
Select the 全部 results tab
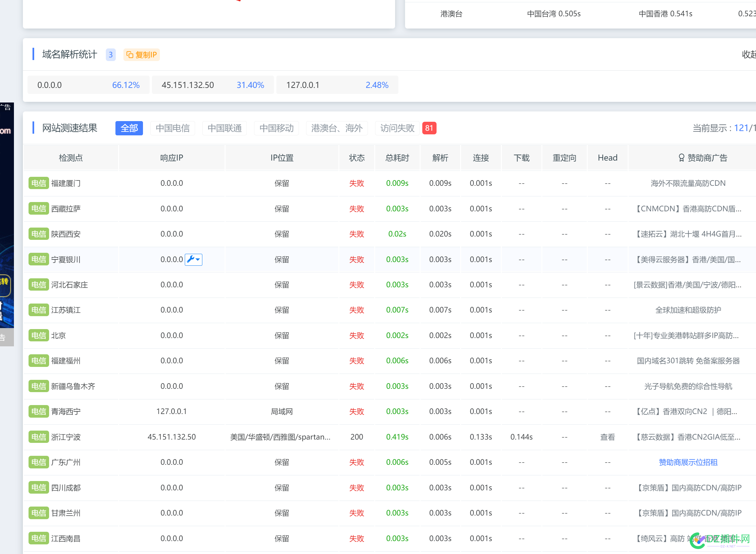tap(129, 128)
